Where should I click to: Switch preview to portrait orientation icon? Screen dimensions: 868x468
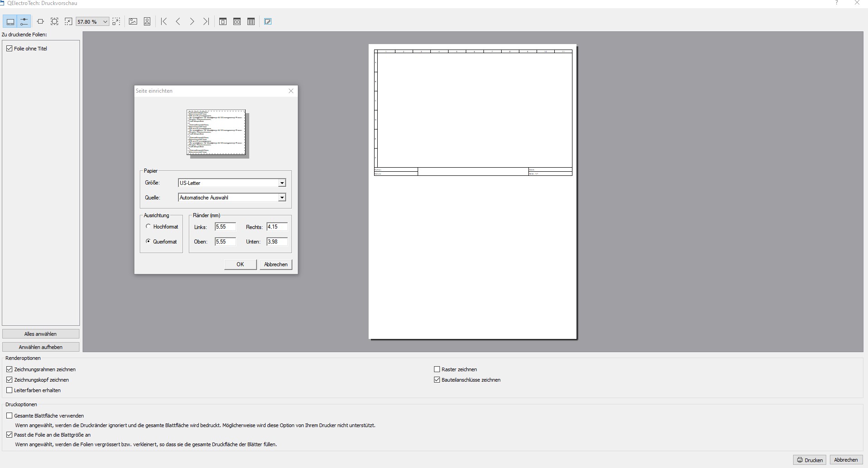click(147, 21)
